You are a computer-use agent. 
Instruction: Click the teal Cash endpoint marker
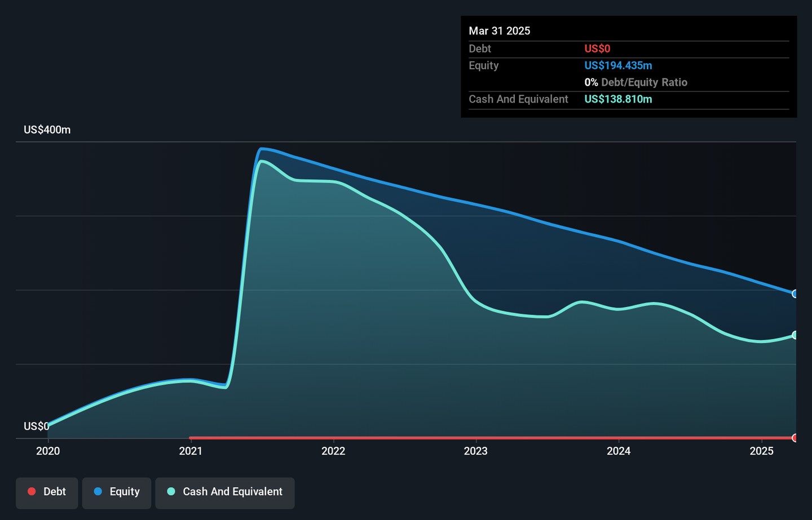pyautogui.click(x=795, y=335)
